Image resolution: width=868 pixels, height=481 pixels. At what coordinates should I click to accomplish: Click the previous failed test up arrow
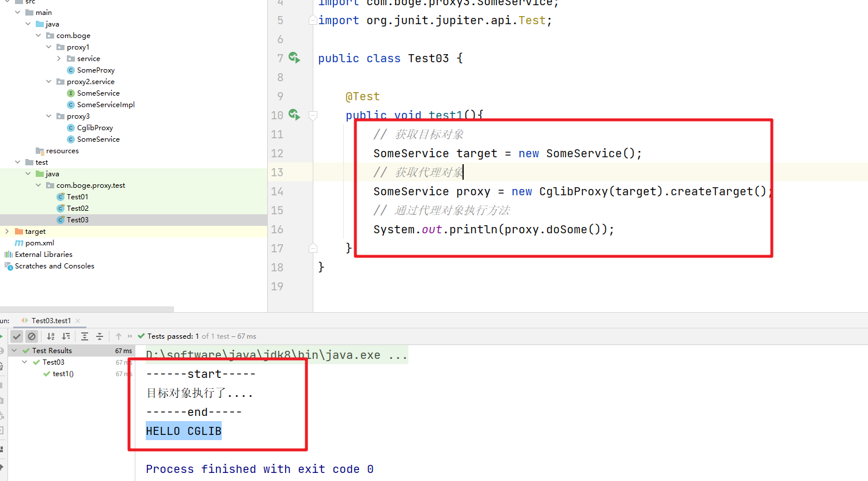119,336
